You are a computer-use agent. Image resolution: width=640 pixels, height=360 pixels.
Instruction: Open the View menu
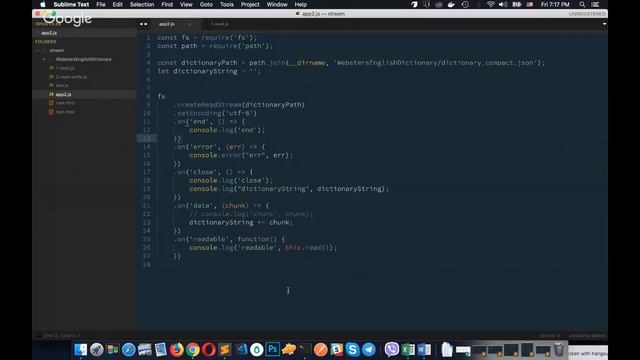click(x=186, y=4)
